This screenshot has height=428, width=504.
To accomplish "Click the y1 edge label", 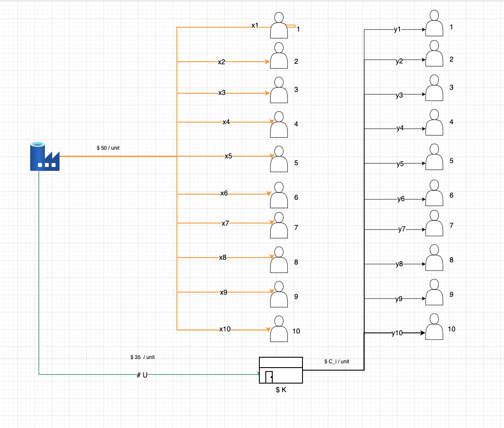I will click(x=397, y=30).
